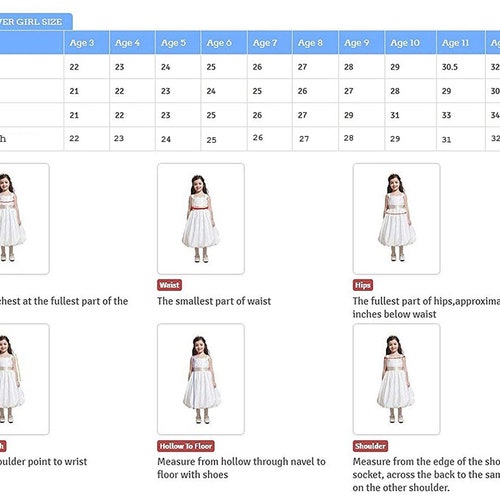Click 'chest at the fullest part of the' text

click(x=64, y=301)
